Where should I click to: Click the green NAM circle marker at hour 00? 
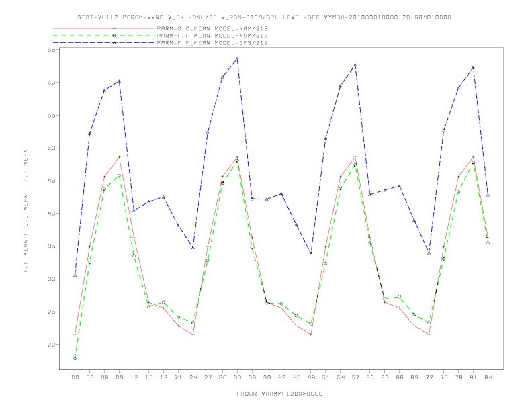click(75, 359)
